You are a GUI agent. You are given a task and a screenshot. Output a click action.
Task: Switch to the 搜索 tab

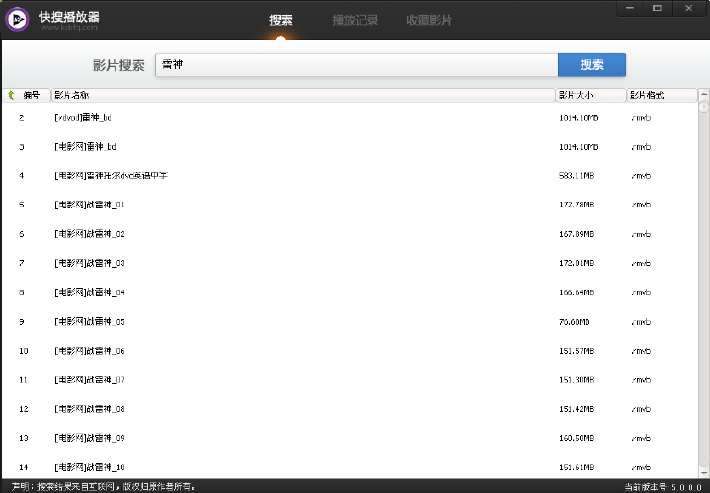tap(281, 20)
